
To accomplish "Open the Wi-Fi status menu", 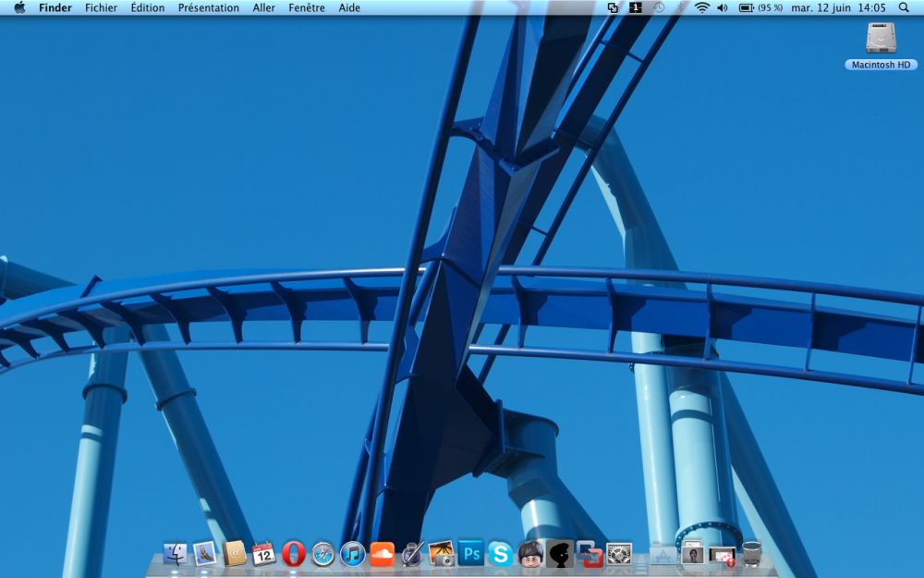I will (x=702, y=7).
